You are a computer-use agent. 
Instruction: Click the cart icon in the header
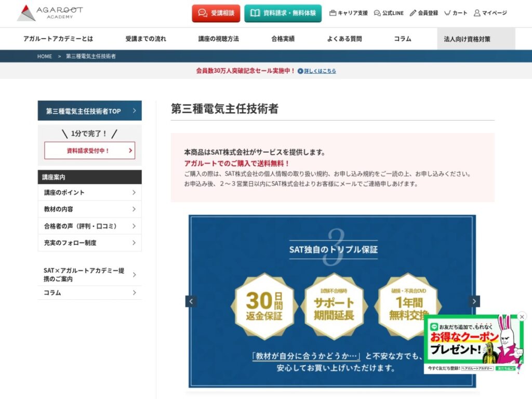(447, 13)
